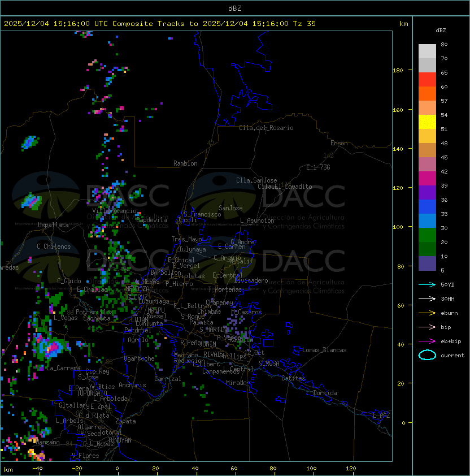Click the pink bip track arrow in legend
Screen dimensions: 470x476
pos(427,327)
